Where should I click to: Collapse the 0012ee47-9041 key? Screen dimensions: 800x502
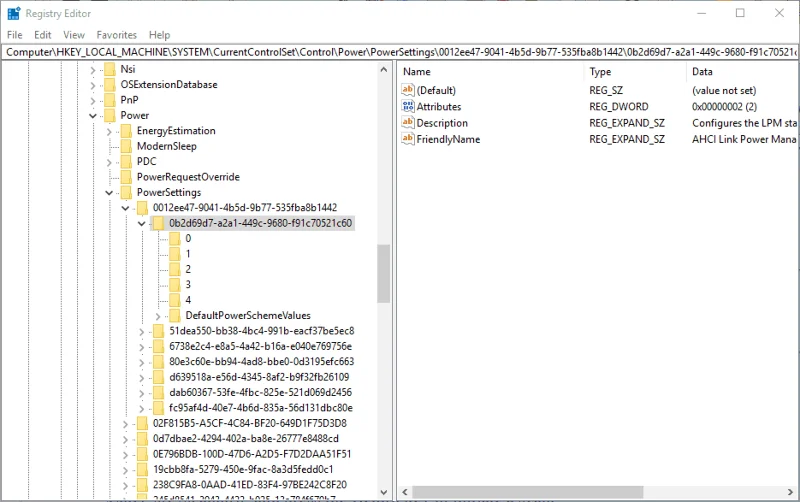point(125,208)
